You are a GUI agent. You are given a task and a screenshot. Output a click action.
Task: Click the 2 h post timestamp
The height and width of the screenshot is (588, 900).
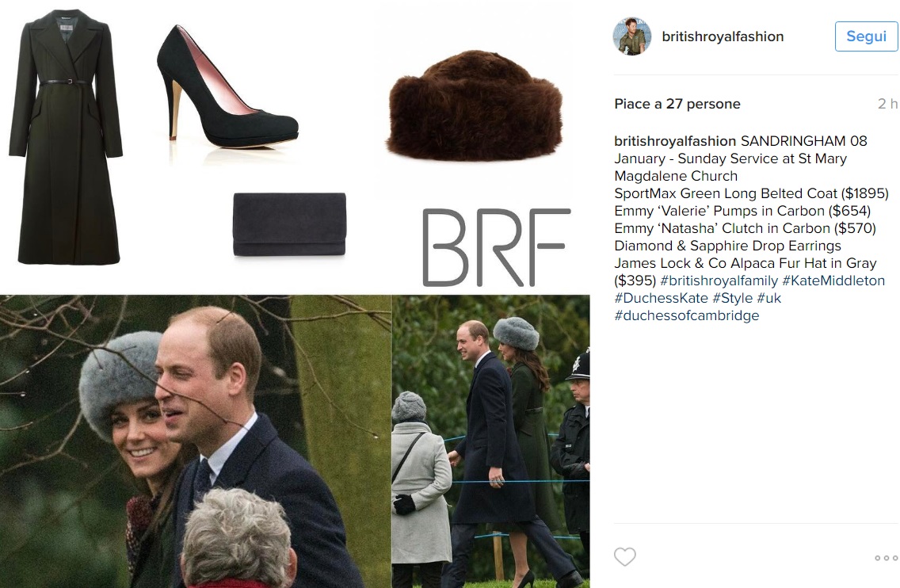click(887, 104)
